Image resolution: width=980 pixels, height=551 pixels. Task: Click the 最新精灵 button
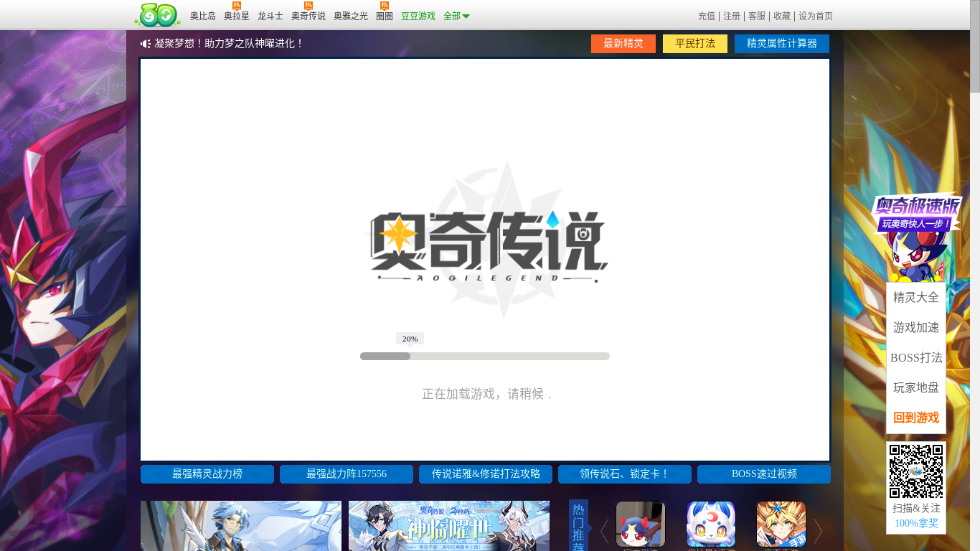623,44
